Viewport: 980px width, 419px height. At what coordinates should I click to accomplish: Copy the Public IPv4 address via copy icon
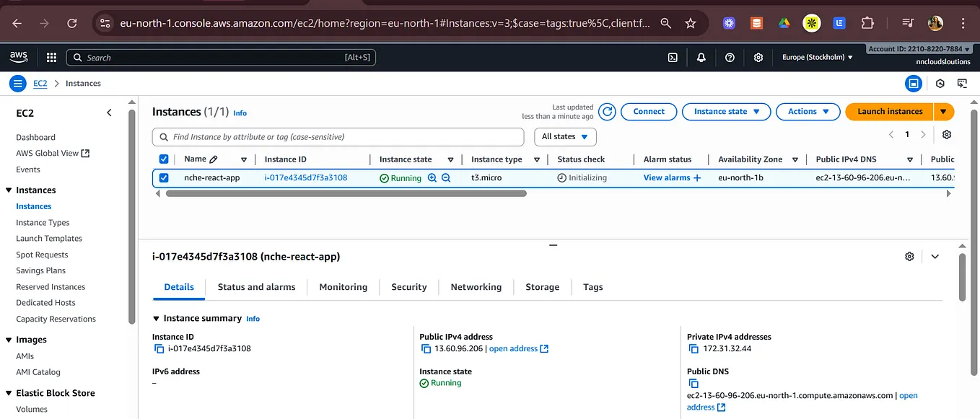pos(426,348)
